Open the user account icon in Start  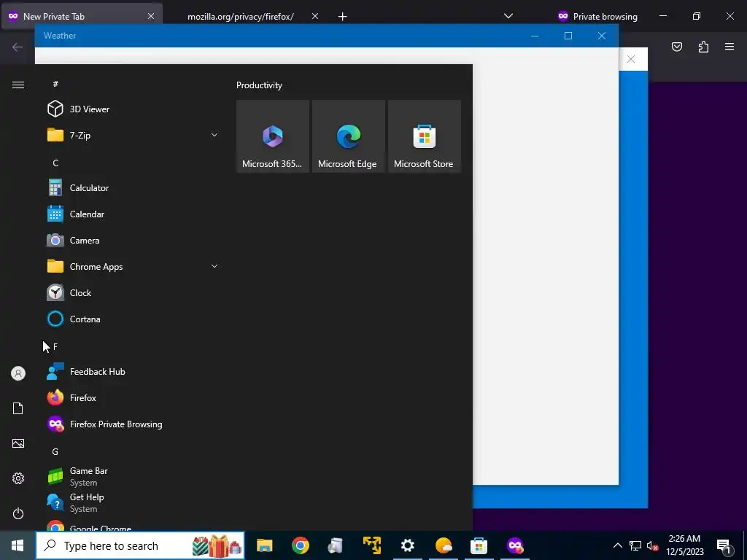tap(18, 373)
